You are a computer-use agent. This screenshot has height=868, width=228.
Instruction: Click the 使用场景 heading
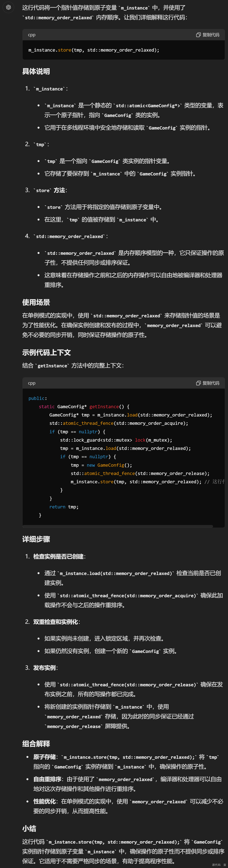point(36,302)
